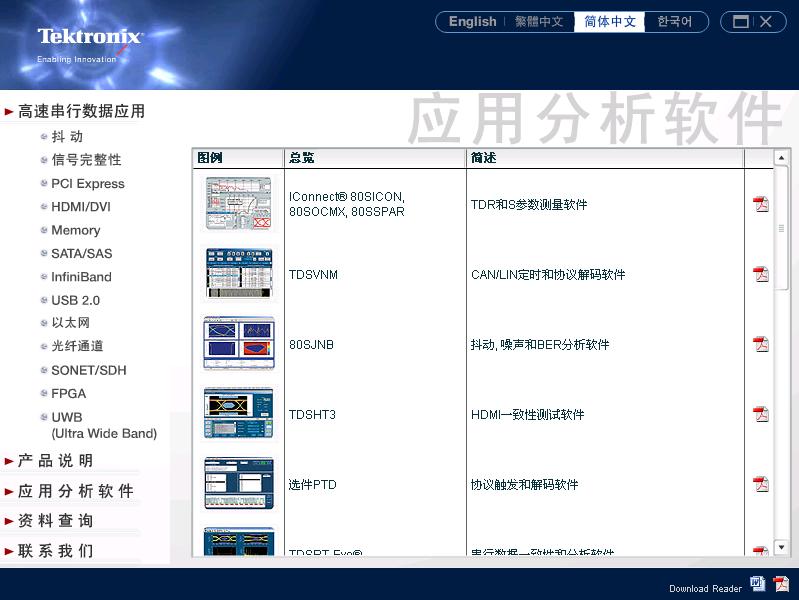799x600 pixels.
Task: Click the IConnect screenshot thumbnail
Action: point(238,203)
